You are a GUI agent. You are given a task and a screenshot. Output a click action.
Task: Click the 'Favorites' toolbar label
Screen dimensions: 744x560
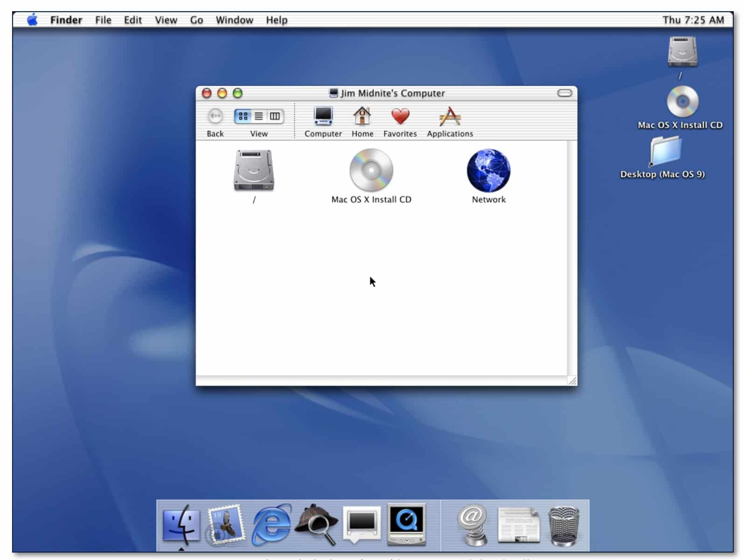tap(400, 134)
